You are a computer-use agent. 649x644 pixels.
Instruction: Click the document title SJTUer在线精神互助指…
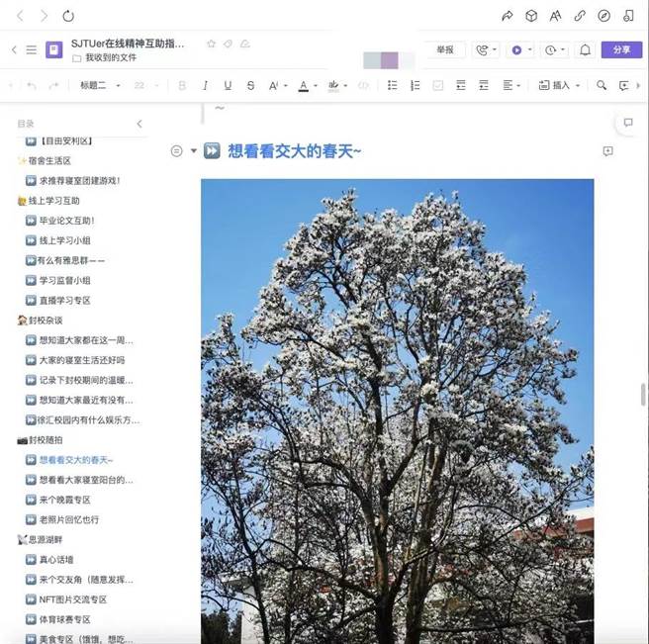pos(128,44)
